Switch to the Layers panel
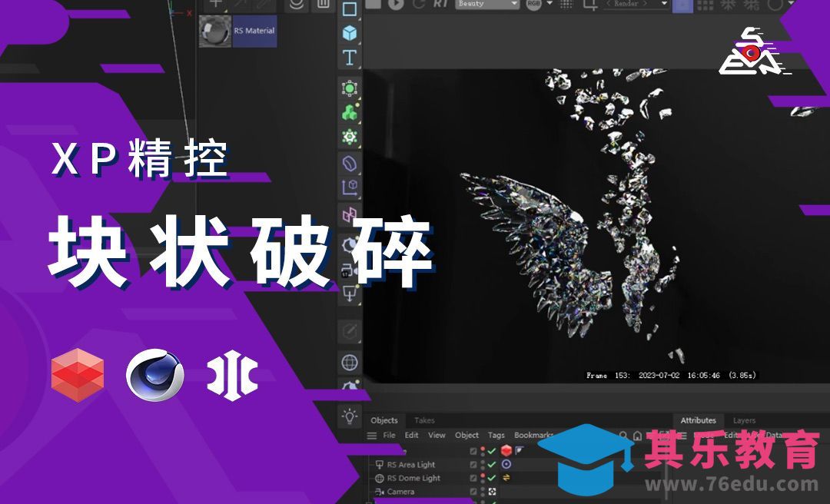Image resolution: width=830 pixels, height=504 pixels. pos(743,421)
